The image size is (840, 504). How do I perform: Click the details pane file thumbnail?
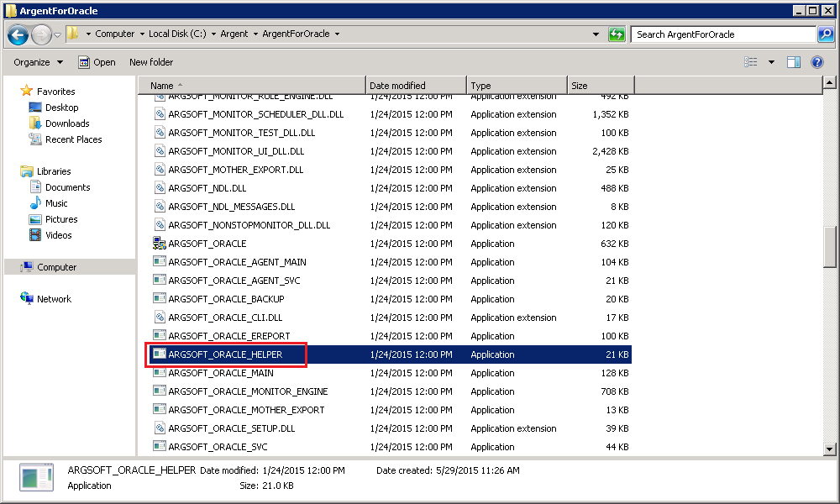[x=36, y=477]
